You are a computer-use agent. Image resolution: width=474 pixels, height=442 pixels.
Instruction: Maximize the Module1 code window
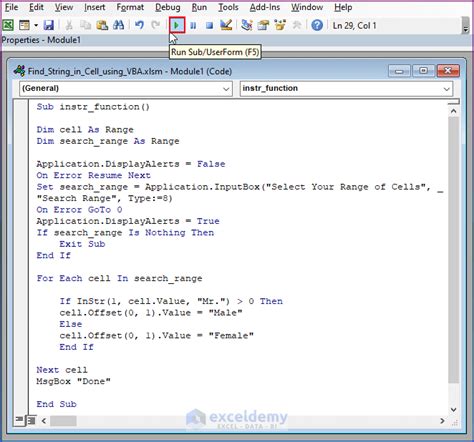[423, 71]
